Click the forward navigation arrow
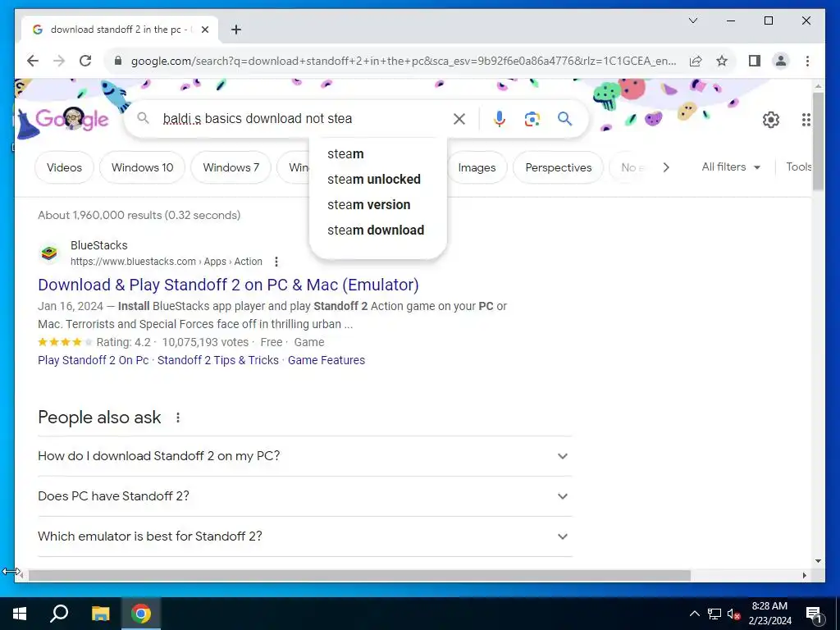840x630 pixels. 59,61
